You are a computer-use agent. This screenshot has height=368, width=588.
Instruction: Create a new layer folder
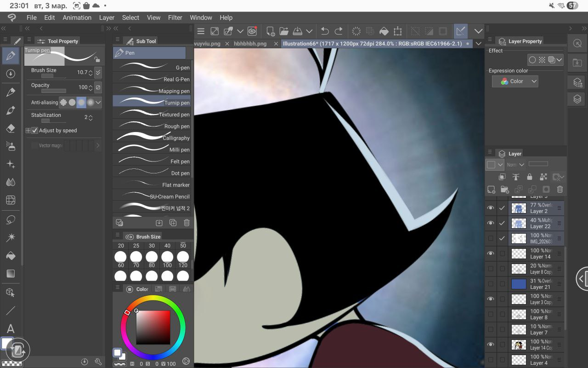505,189
